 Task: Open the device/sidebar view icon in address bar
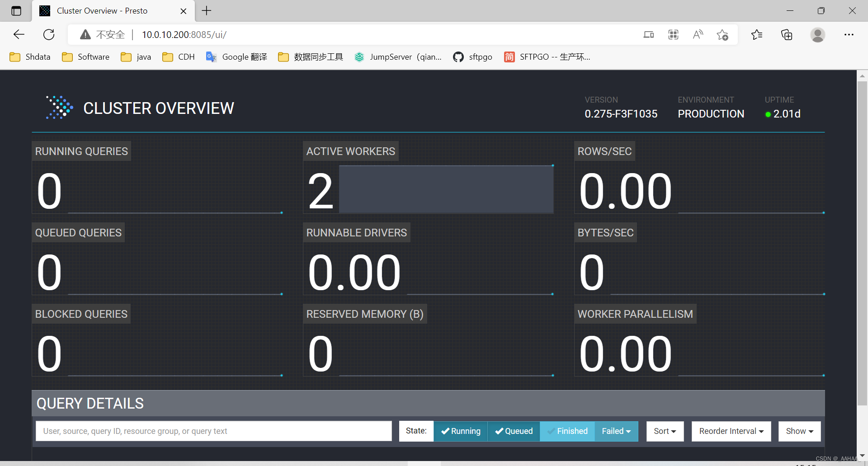tap(649, 34)
